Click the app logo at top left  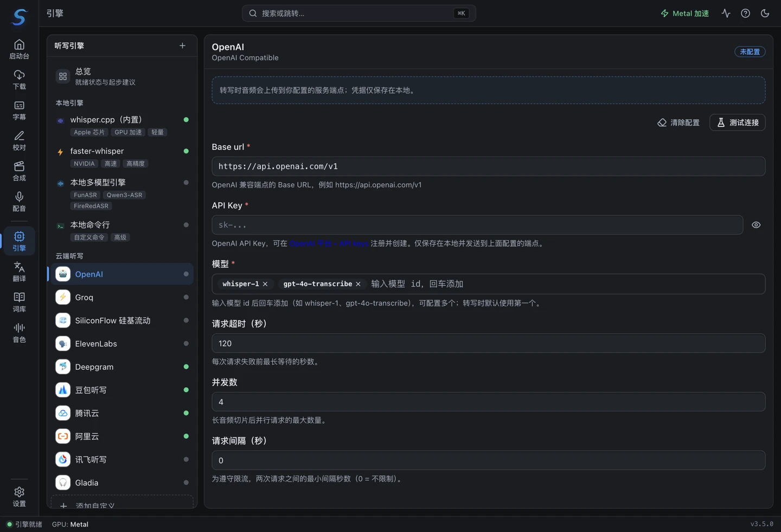[x=20, y=16]
